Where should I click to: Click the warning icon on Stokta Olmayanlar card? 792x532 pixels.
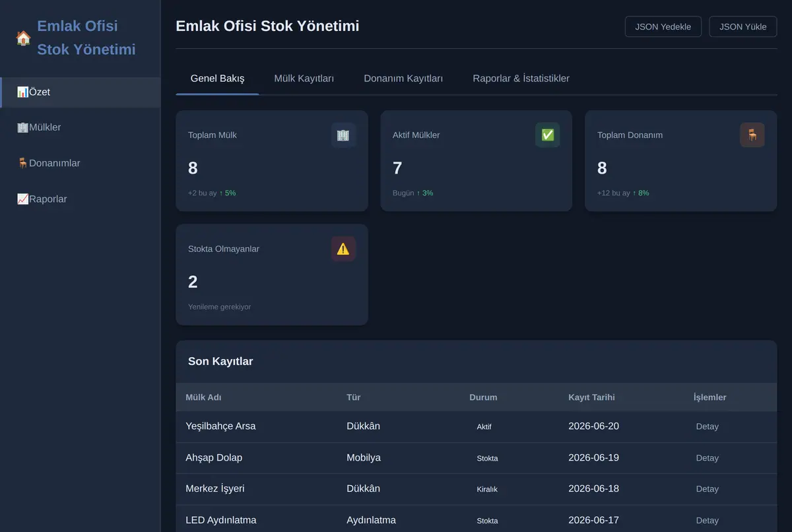343,249
